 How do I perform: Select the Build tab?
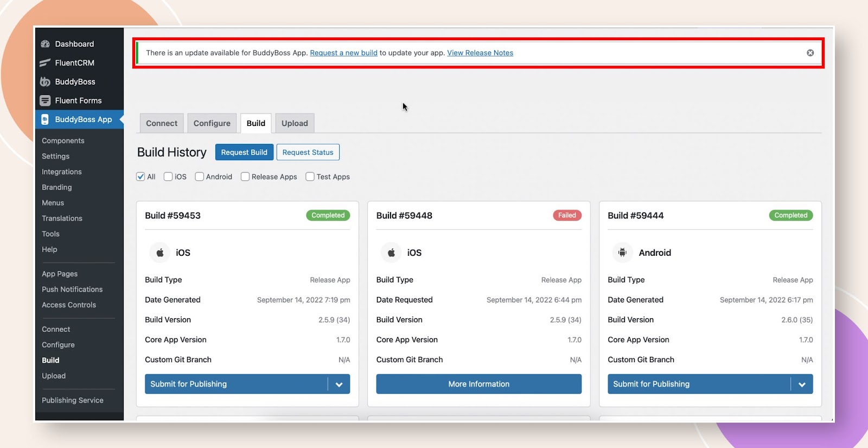pos(256,123)
